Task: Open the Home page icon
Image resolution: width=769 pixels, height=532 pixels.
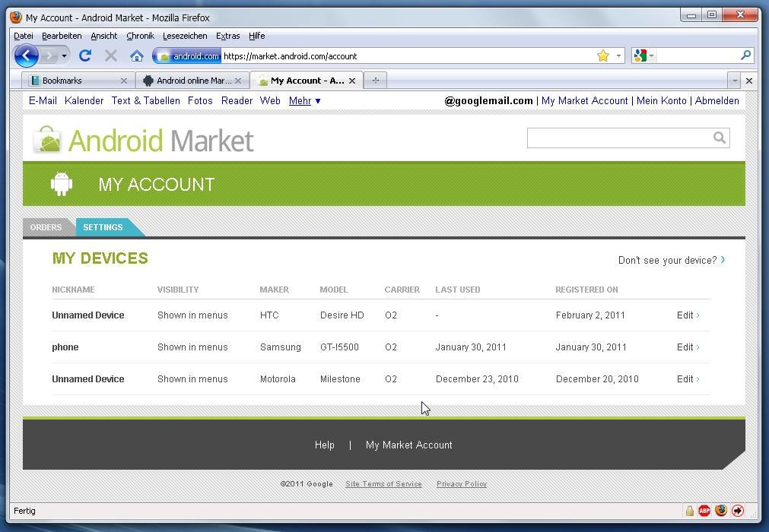Action: pyautogui.click(x=137, y=55)
